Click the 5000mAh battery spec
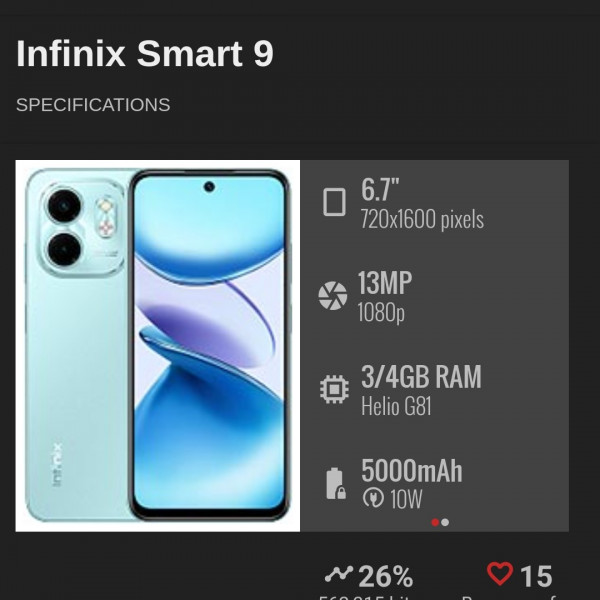The image size is (600, 600). [x=412, y=471]
